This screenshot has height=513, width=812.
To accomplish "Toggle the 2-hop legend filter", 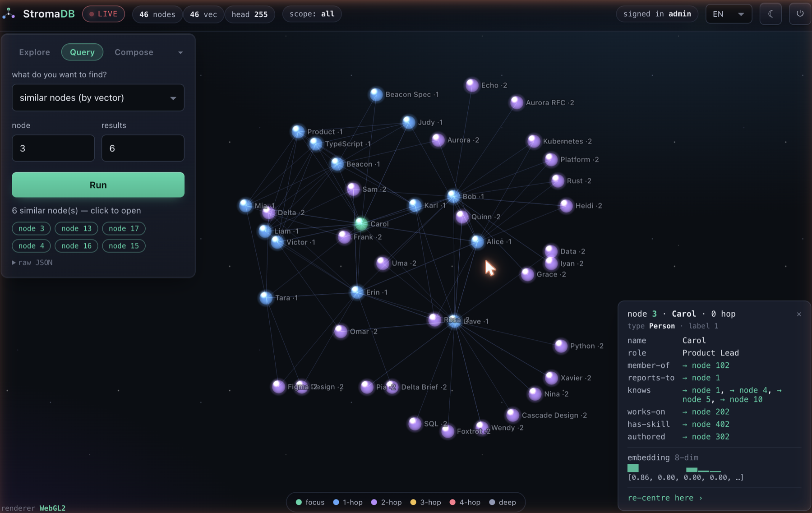I will point(386,502).
